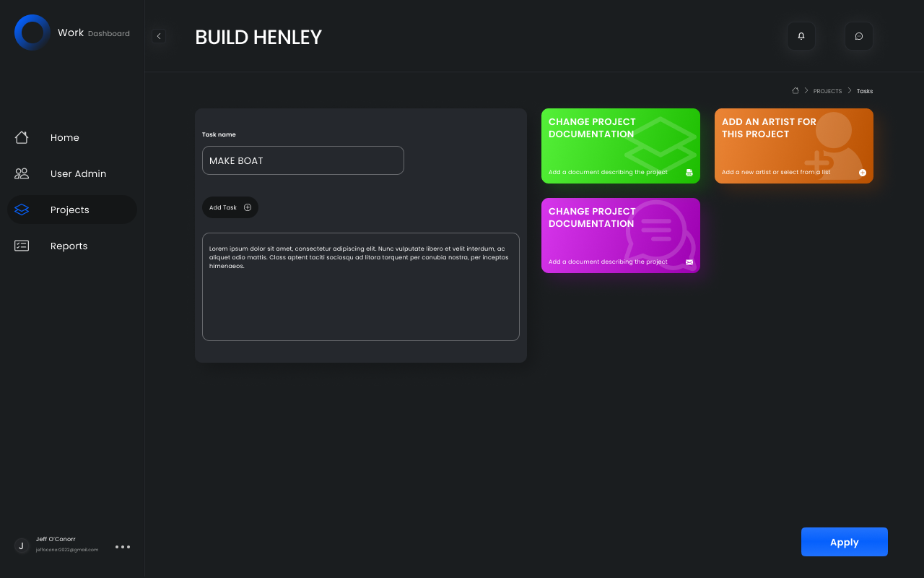Click the J user avatar
The image size is (924, 578).
pos(22,545)
